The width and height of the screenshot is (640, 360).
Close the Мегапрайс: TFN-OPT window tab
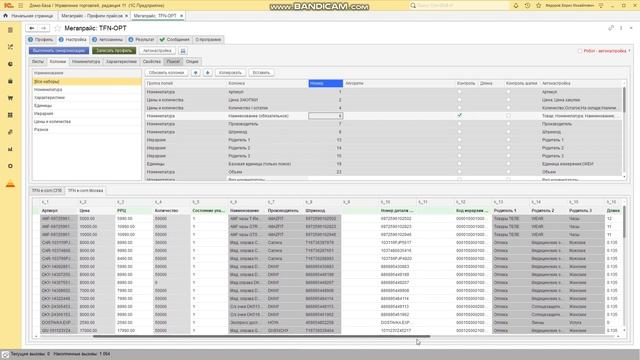pos(182,16)
